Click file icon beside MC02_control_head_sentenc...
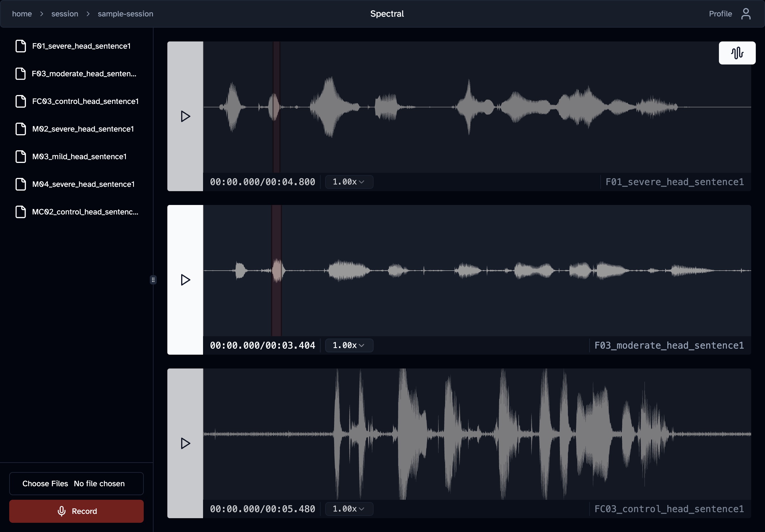765x532 pixels. tap(21, 212)
